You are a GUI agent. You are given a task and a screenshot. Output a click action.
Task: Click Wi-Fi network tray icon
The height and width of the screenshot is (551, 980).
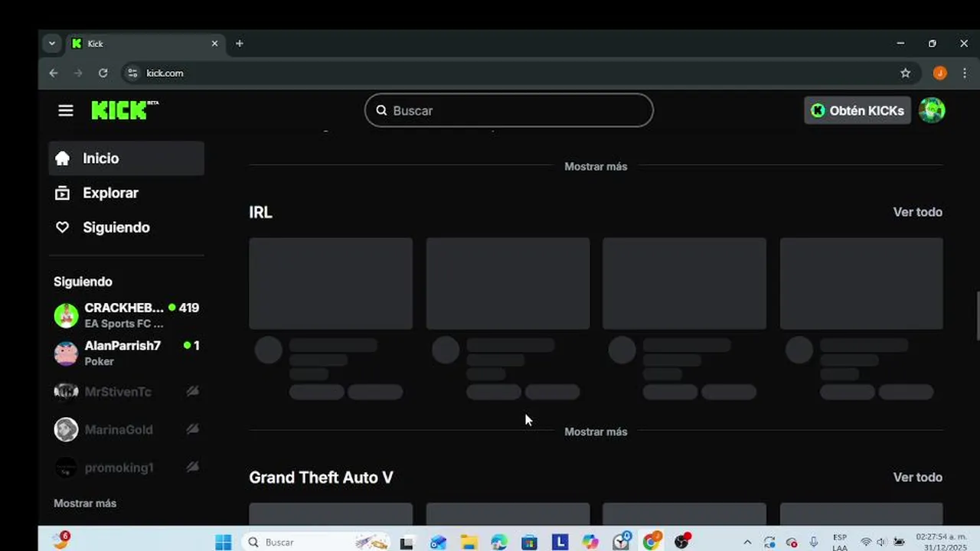[x=866, y=542]
